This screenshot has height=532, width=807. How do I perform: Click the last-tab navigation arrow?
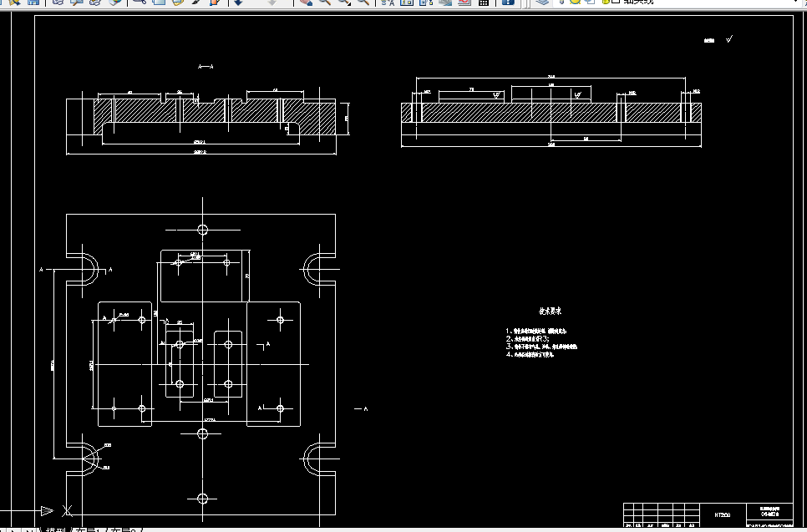30,530
